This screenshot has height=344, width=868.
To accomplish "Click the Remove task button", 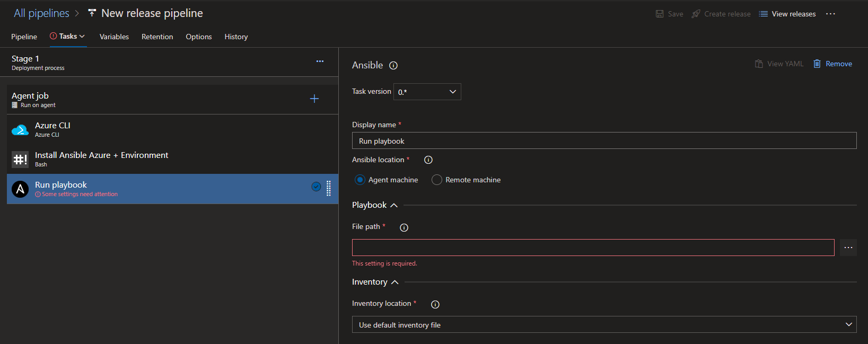I will pyautogui.click(x=833, y=64).
